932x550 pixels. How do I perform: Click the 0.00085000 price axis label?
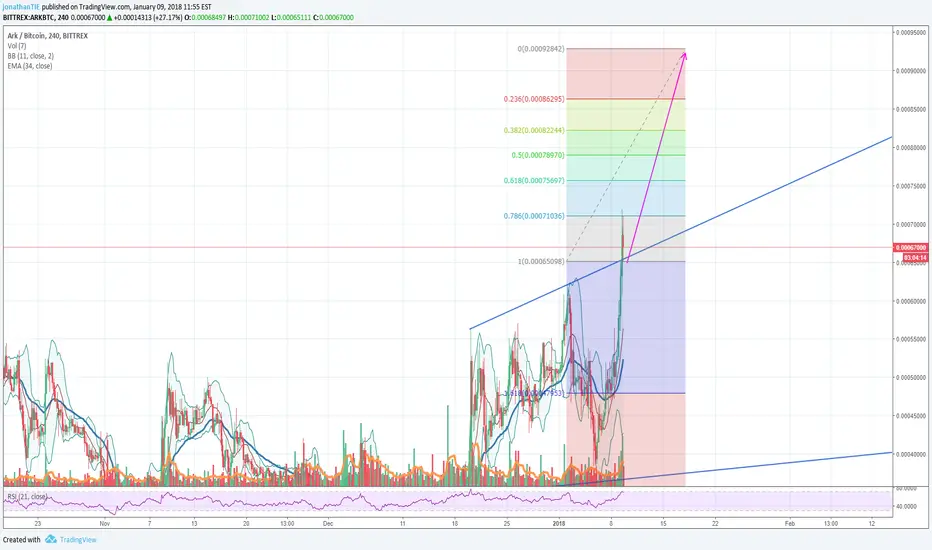click(x=911, y=109)
